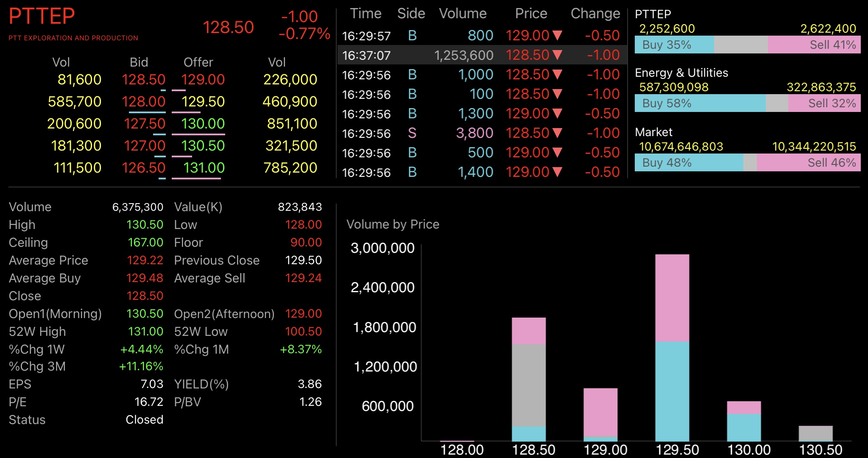Click the 52W High value 131.00
Image resolution: width=868 pixels, height=458 pixels.
tap(145, 332)
